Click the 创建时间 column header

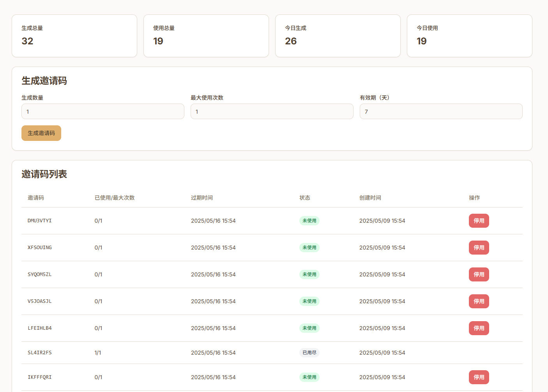click(x=370, y=198)
